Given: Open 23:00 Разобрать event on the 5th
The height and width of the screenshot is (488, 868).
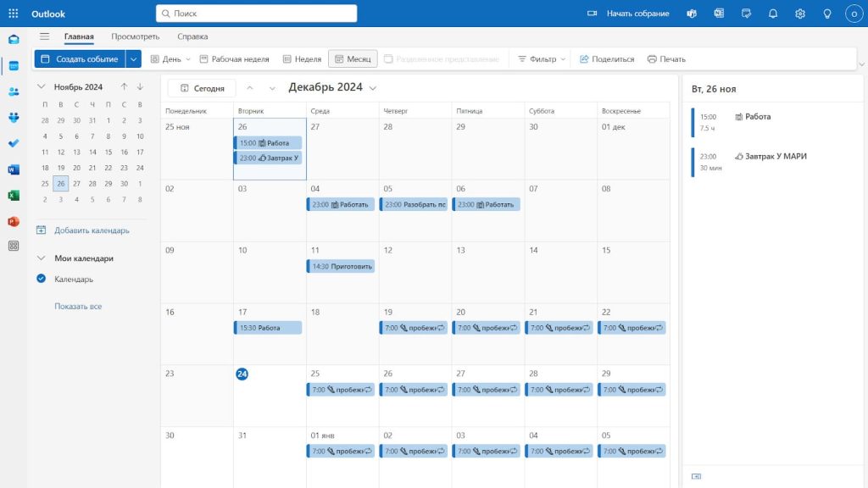Looking at the screenshot, I should click(414, 205).
